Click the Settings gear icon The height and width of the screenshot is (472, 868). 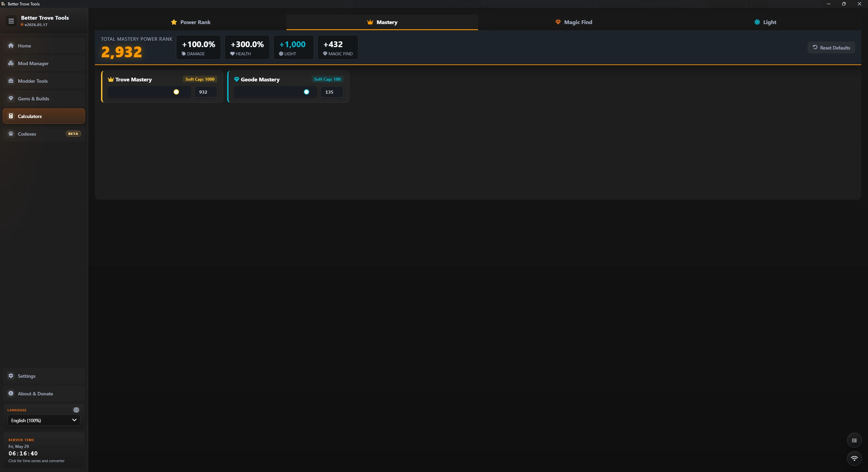pos(11,376)
